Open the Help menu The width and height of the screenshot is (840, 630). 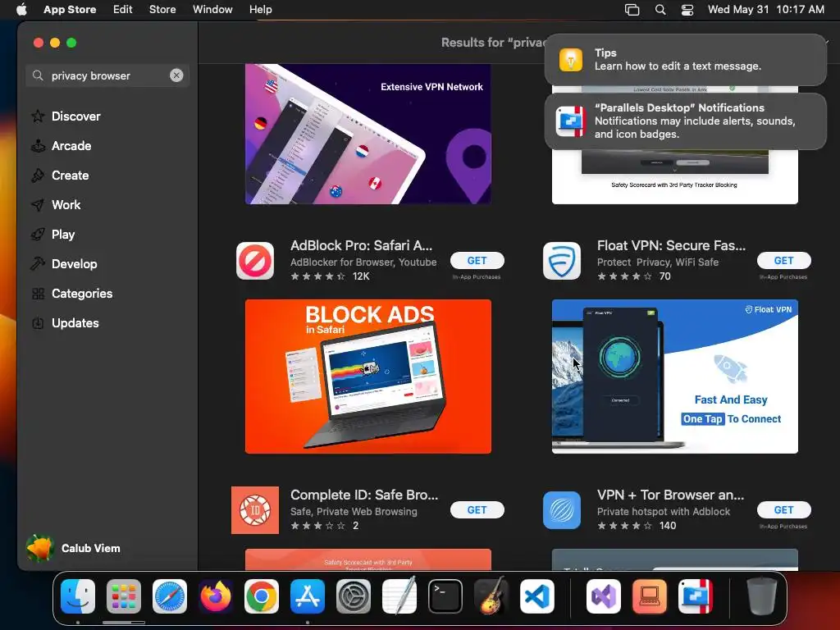coord(260,10)
